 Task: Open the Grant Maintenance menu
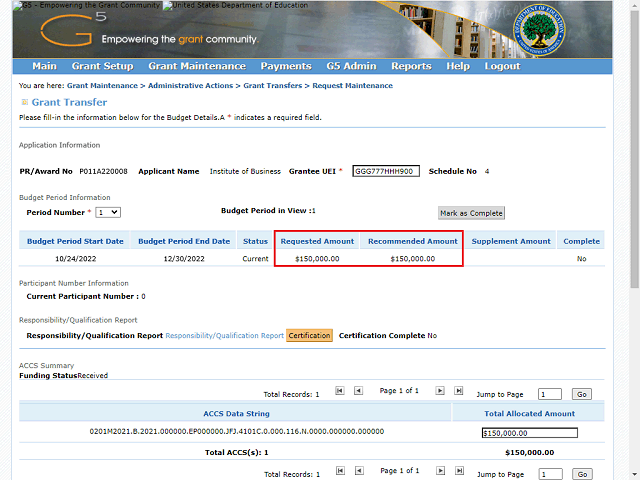[x=197, y=66]
